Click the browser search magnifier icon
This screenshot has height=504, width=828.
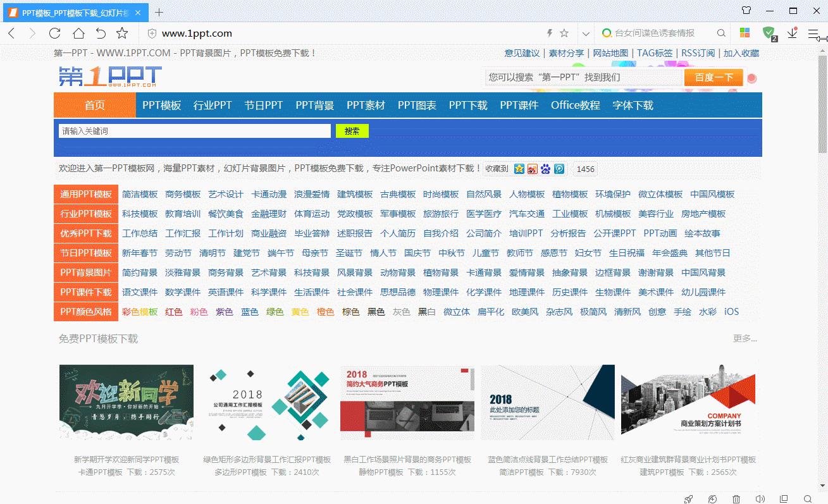tap(721, 33)
